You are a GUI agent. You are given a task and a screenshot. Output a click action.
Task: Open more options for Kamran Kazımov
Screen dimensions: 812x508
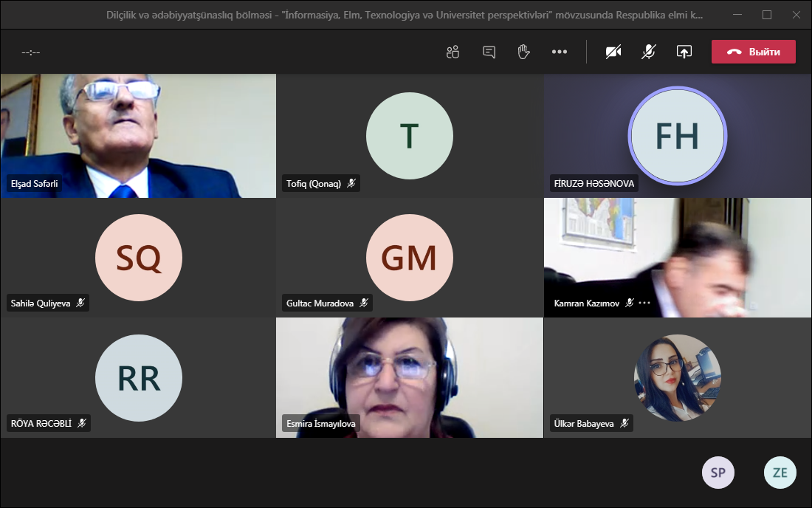pyautogui.click(x=644, y=303)
